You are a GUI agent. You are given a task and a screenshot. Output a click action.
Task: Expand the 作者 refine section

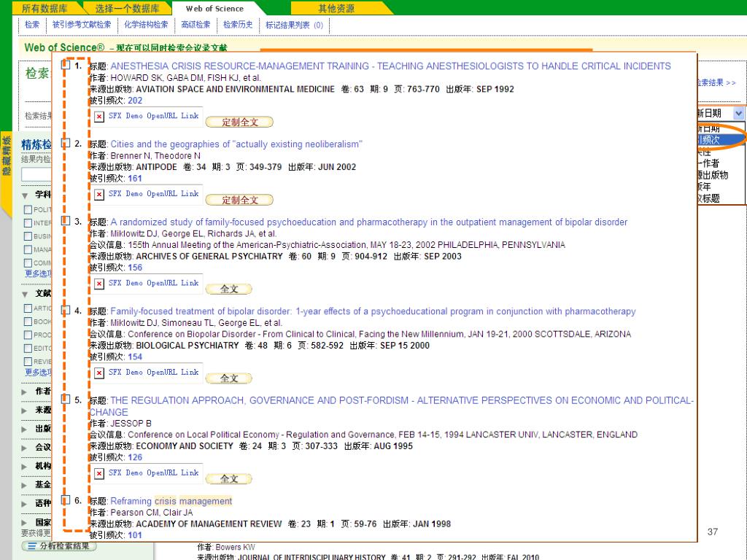coord(24,392)
